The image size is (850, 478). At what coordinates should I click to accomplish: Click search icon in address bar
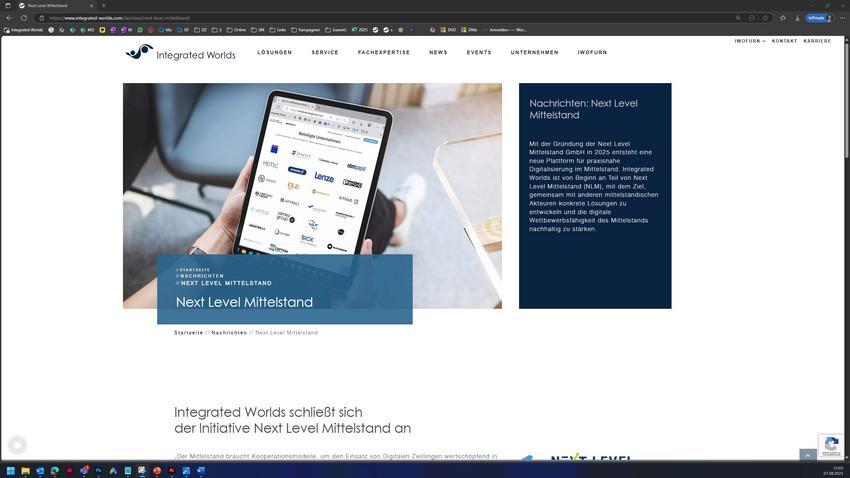coord(738,18)
